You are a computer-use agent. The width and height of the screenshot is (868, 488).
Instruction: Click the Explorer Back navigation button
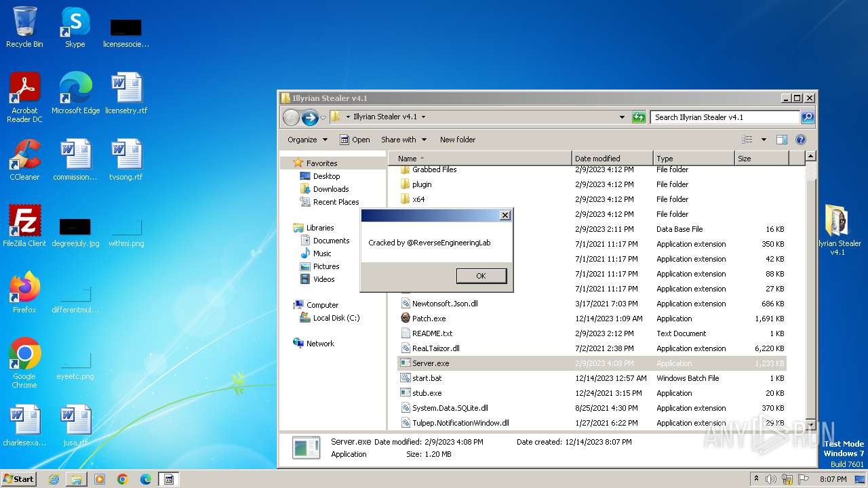291,117
